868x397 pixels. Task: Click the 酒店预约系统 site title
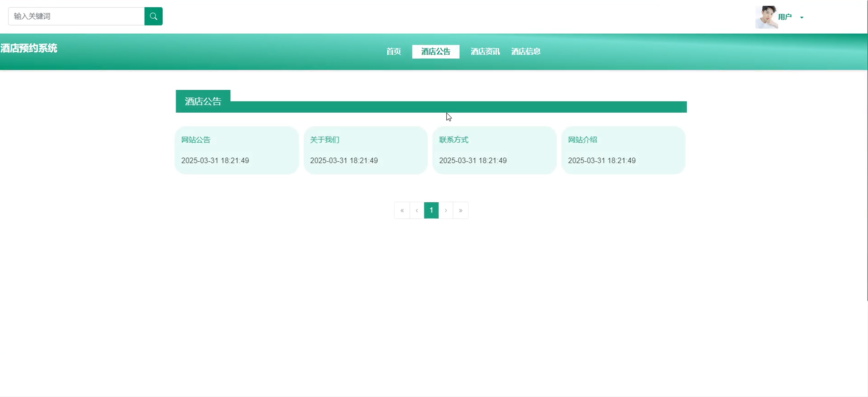[x=29, y=49]
